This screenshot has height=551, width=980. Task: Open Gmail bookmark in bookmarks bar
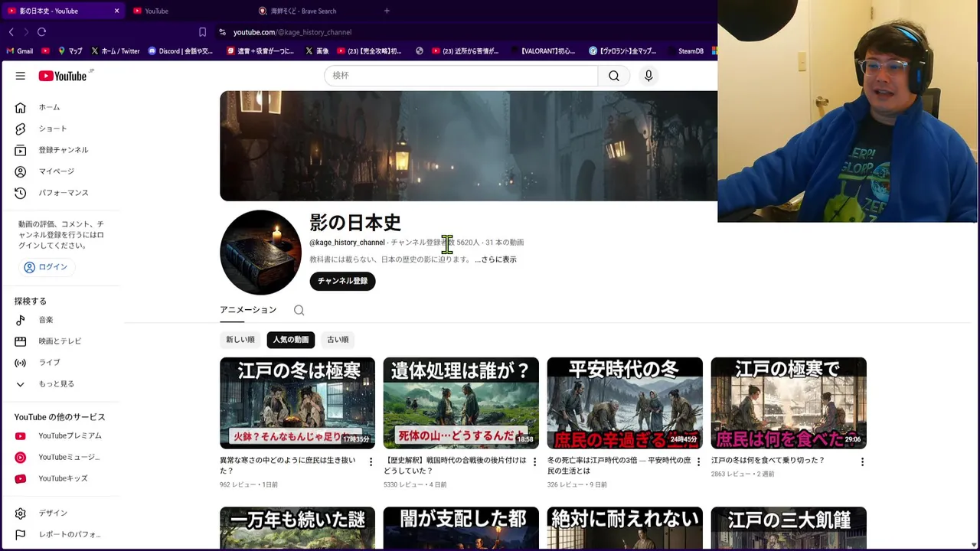pos(20,51)
